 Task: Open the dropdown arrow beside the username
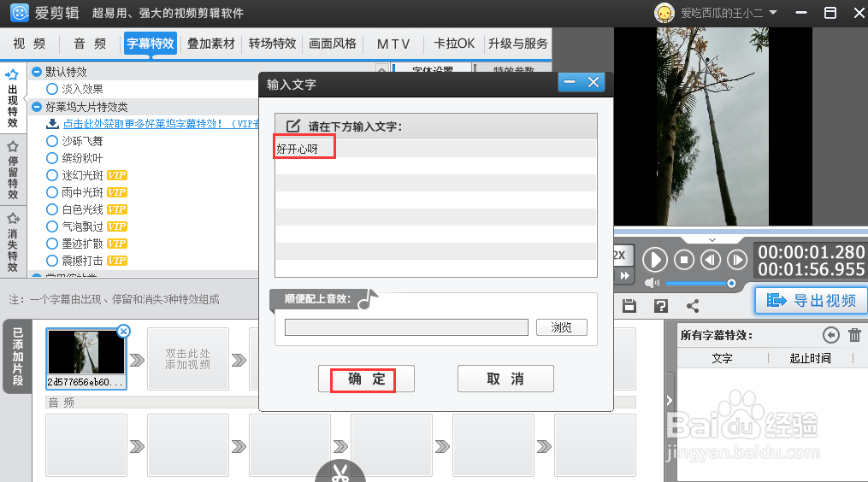[x=773, y=12]
